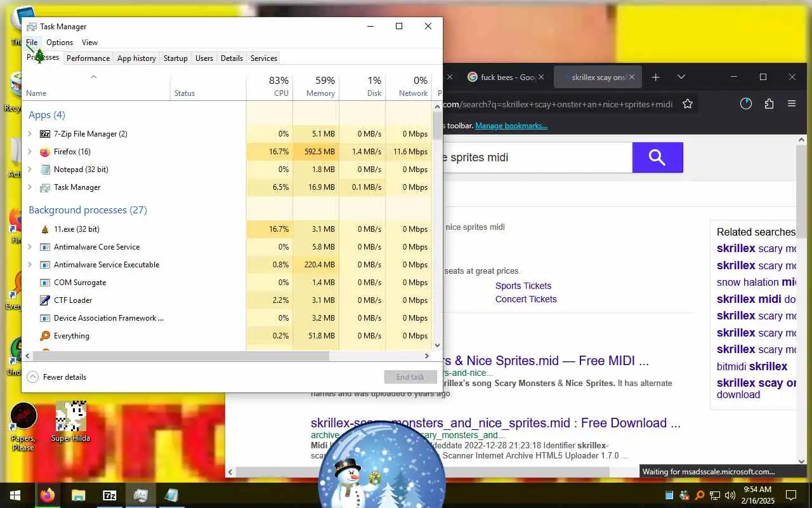Open File Explorer from the taskbar
This screenshot has height=508, width=812.
point(79,495)
